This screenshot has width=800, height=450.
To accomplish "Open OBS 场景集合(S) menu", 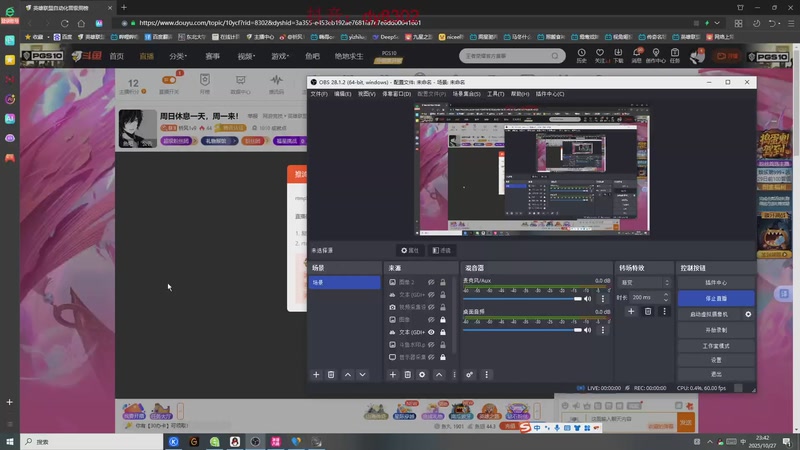I will click(466, 94).
